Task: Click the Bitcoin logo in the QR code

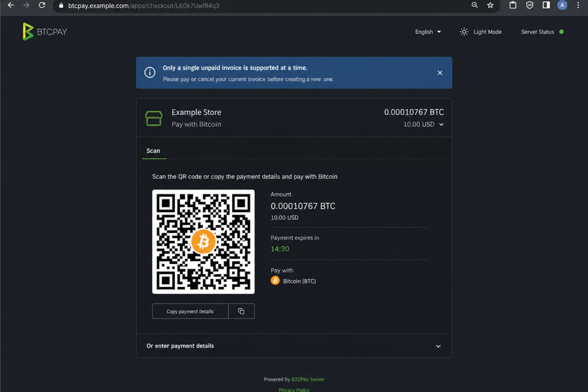Action: pyautogui.click(x=203, y=242)
